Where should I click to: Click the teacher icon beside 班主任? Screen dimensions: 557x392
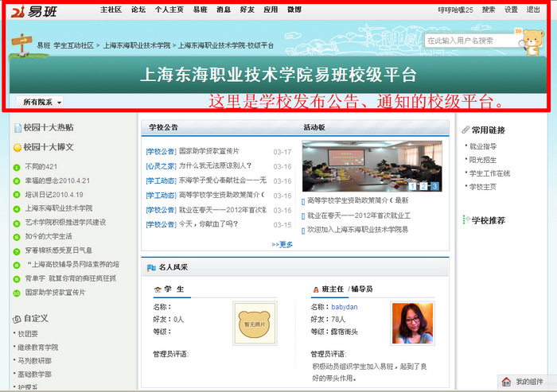pos(316,289)
